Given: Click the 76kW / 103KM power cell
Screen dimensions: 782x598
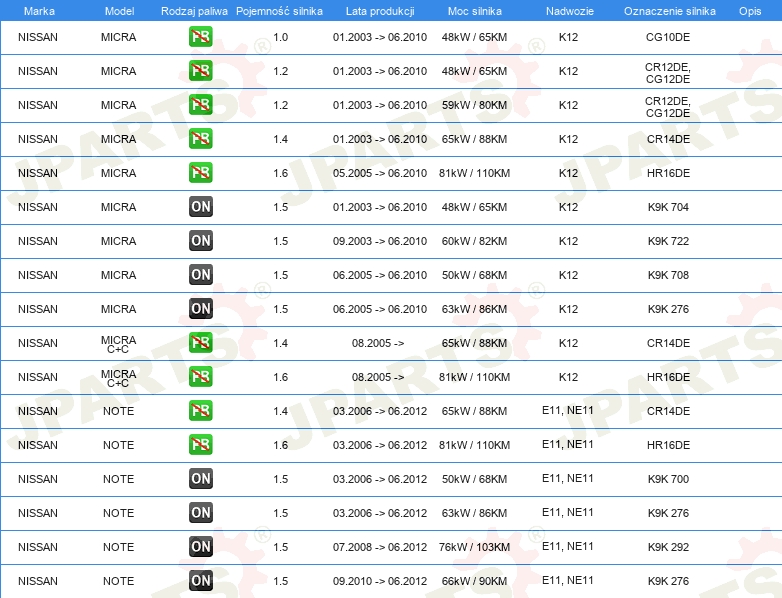Looking at the screenshot, I should click(474, 547).
